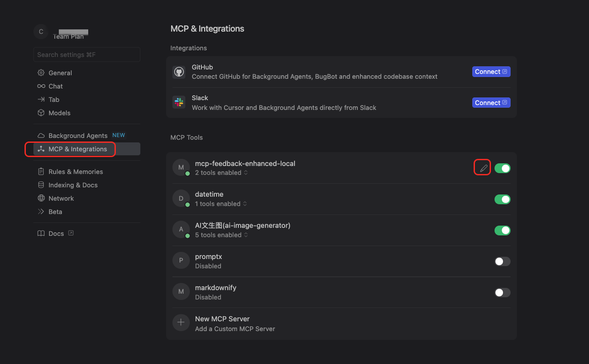Viewport: 589px width, 364px height.
Task: Click the Slack logo icon
Action: point(179,103)
